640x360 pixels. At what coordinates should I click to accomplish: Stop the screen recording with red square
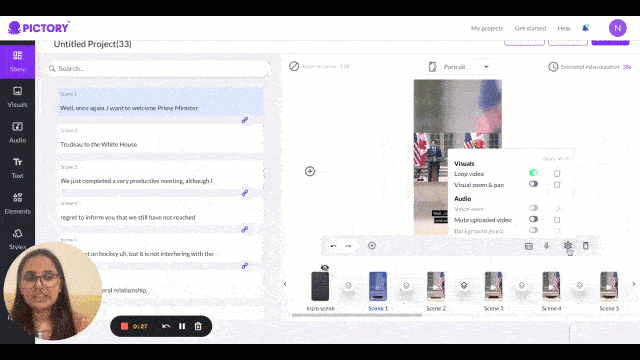124,326
